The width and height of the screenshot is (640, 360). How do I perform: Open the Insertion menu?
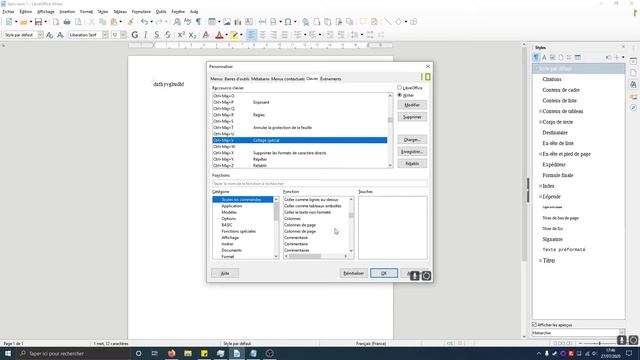click(67, 12)
